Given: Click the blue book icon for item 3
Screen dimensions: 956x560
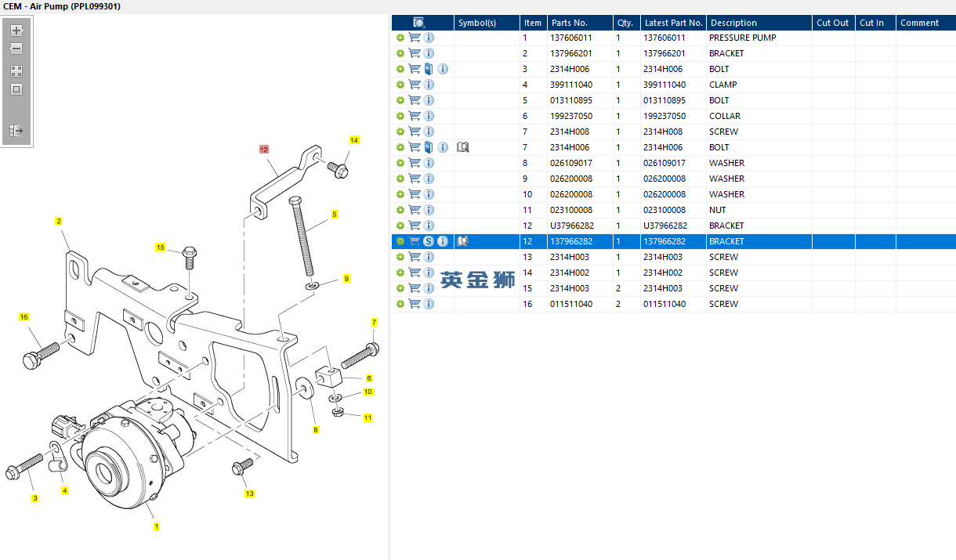Looking at the screenshot, I should click(x=429, y=69).
